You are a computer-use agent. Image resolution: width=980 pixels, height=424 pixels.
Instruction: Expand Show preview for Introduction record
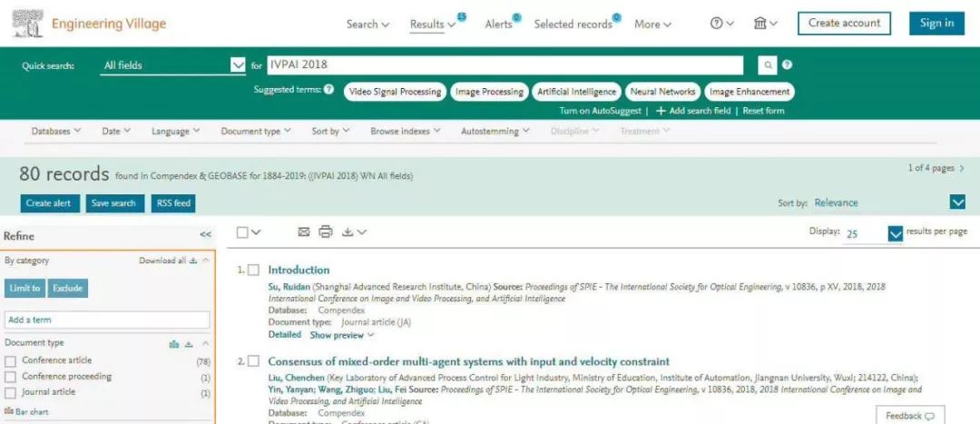pos(341,335)
